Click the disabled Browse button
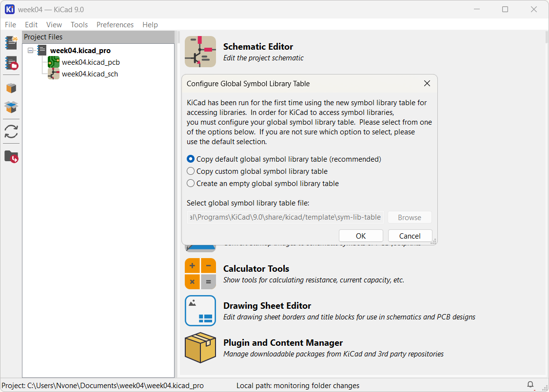549x392 pixels. click(409, 218)
